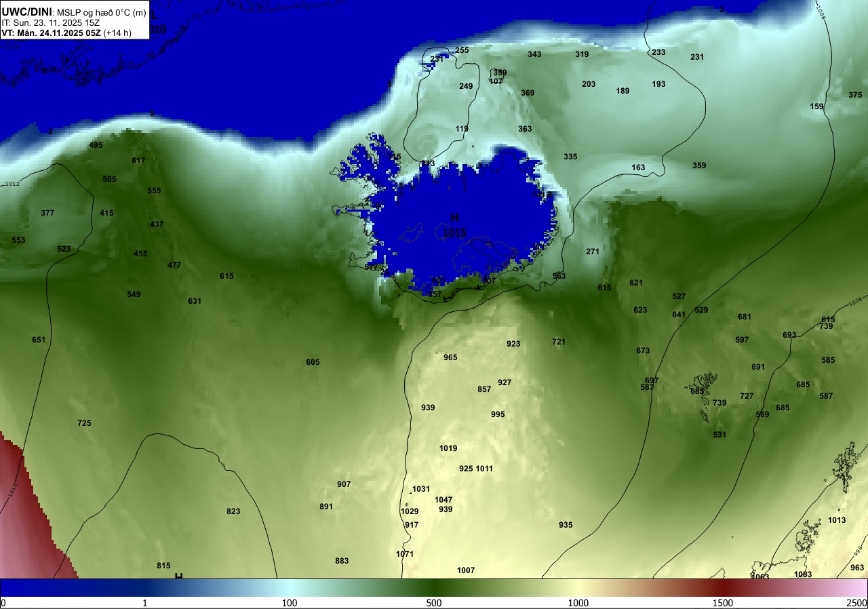Click the 1015 pressure label over Iceland
The width and height of the screenshot is (868, 609).
pos(454,233)
